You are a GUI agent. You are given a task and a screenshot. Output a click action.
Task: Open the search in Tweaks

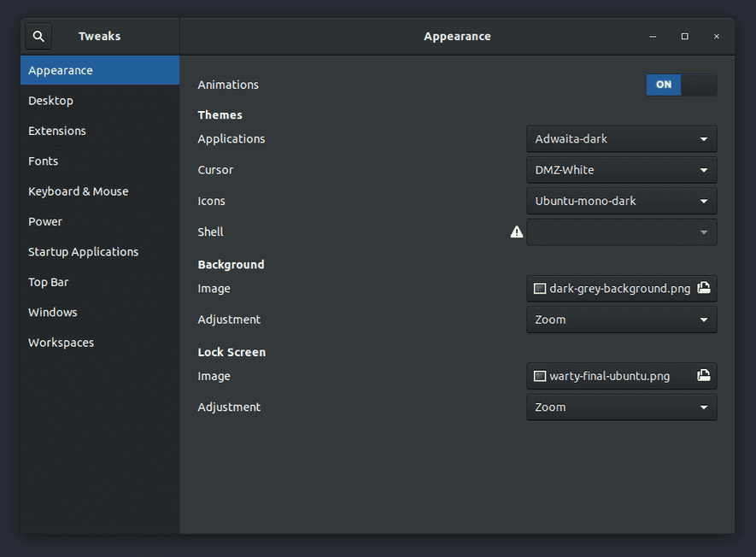(38, 36)
